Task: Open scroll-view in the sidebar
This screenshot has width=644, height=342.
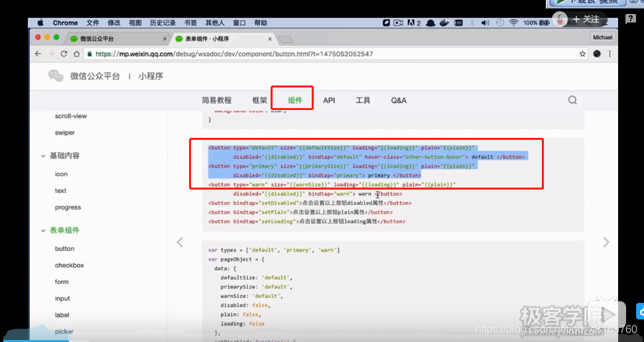Action: [x=71, y=116]
